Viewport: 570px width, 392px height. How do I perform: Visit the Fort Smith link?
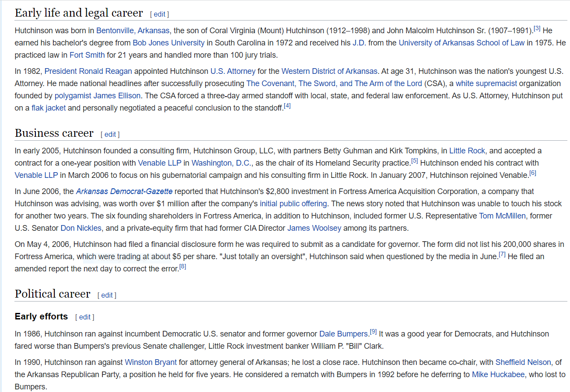pos(87,55)
